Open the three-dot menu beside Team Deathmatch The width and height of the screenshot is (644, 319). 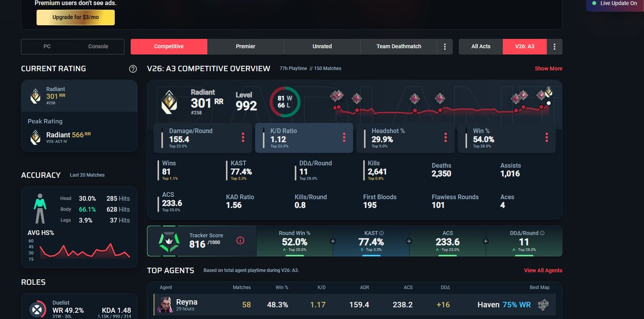(444, 47)
